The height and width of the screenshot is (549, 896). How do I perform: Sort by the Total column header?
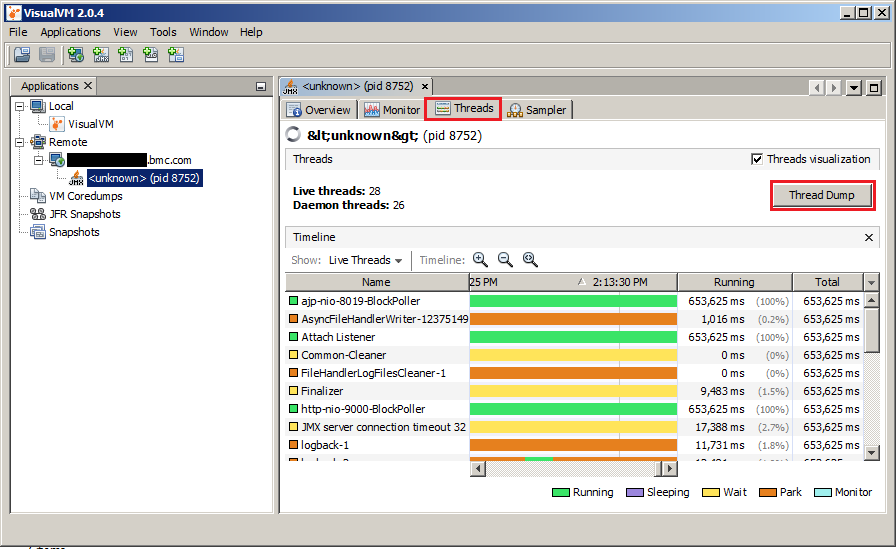pyautogui.click(x=827, y=282)
